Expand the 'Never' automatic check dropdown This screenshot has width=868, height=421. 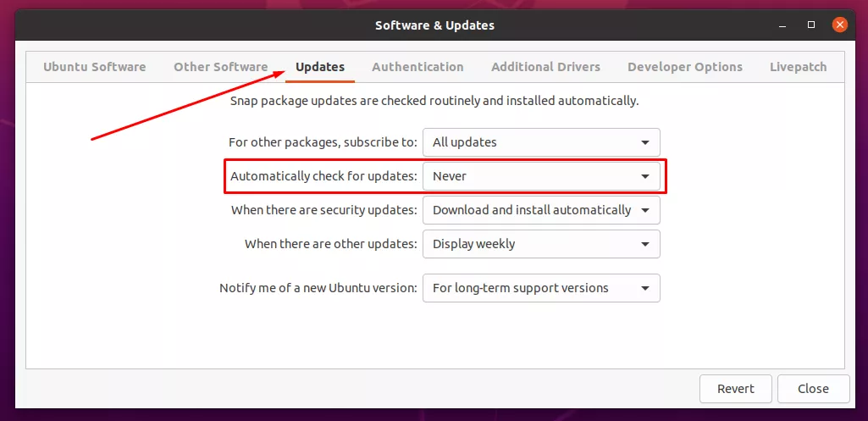pyautogui.click(x=541, y=176)
